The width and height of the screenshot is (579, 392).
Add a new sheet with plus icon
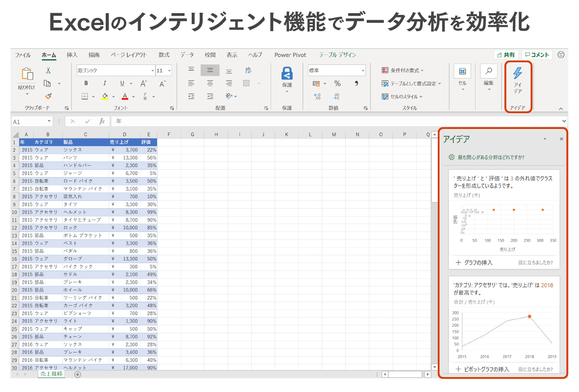[x=78, y=374]
